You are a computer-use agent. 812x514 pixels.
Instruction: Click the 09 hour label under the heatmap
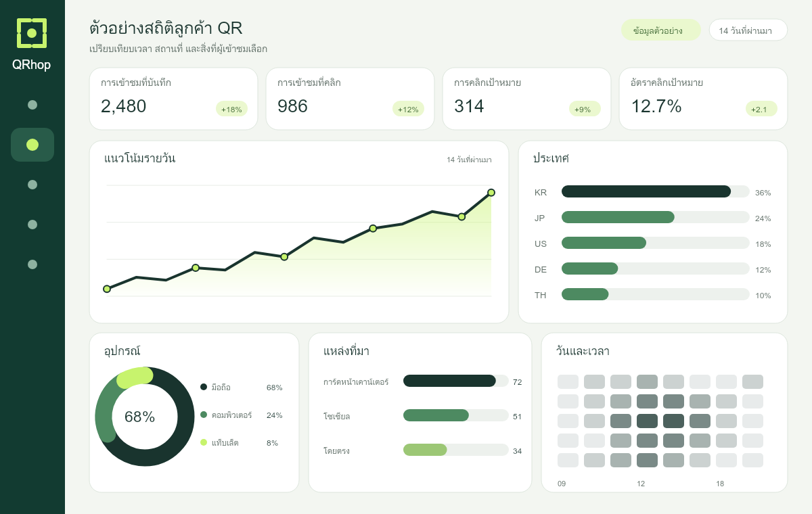562,484
